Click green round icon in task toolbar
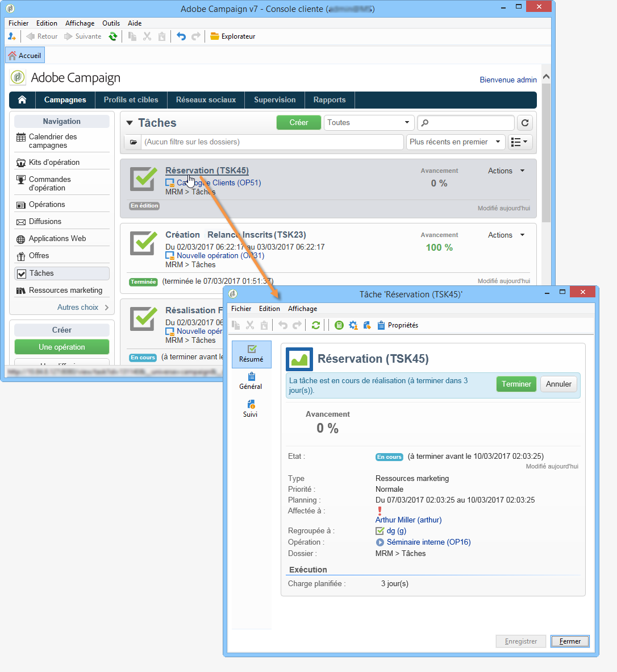Viewport: 617px width, 672px height. [x=339, y=325]
